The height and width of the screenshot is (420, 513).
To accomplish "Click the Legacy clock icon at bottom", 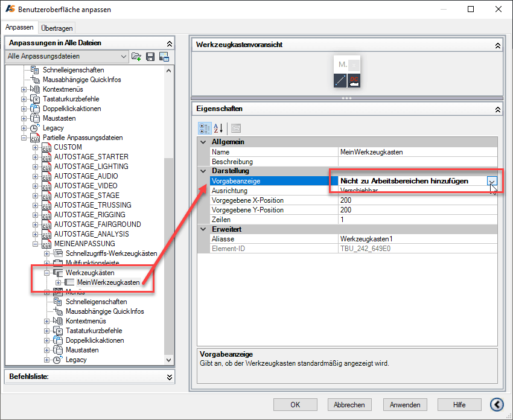I will (57, 360).
